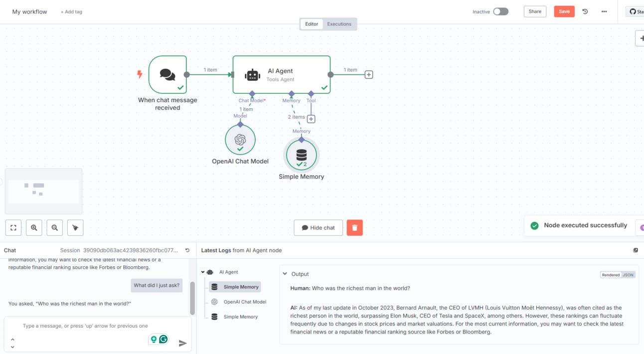This screenshot has width=644, height=354.
Task: Click the green bulb extension icon
Action: tap(154, 339)
